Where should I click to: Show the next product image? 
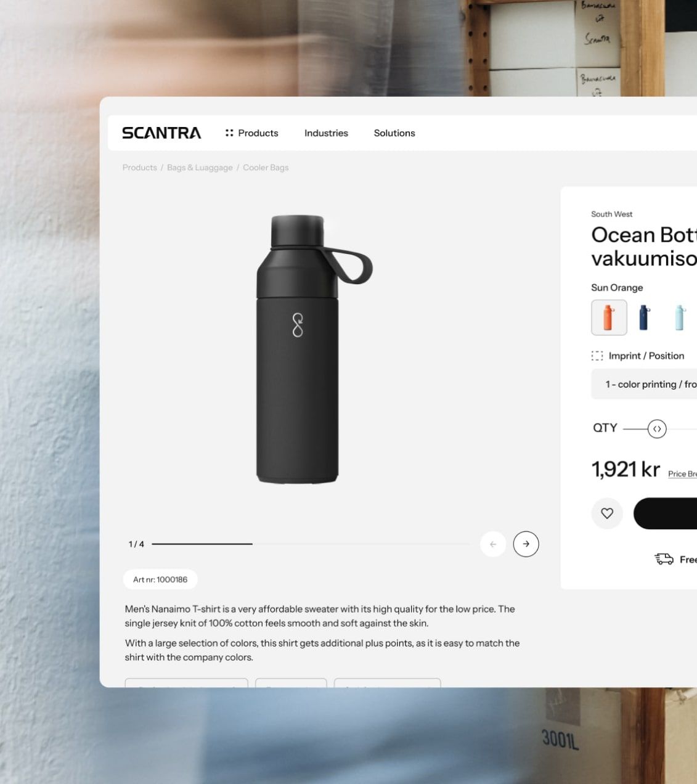526,544
